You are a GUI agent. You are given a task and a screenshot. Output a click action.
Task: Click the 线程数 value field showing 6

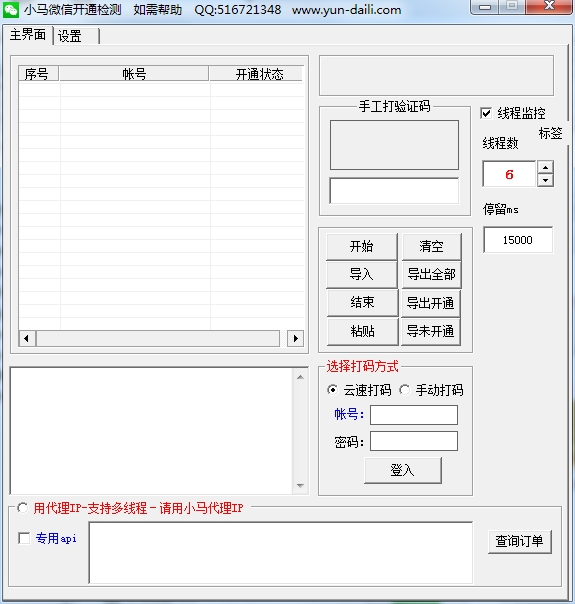509,174
